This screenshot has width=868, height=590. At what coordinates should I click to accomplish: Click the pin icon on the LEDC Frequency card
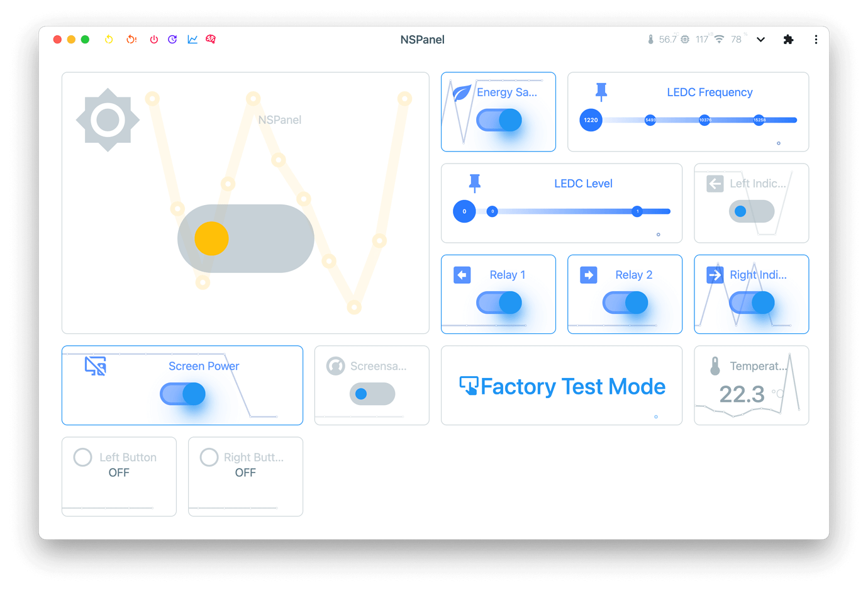pyautogui.click(x=601, y=92)
